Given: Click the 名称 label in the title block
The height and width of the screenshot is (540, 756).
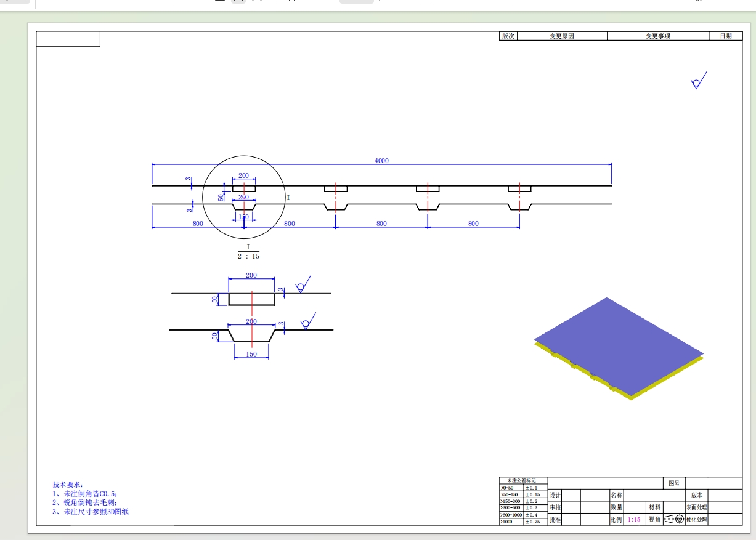Looking at the screenshot, I should coord(617,495).
